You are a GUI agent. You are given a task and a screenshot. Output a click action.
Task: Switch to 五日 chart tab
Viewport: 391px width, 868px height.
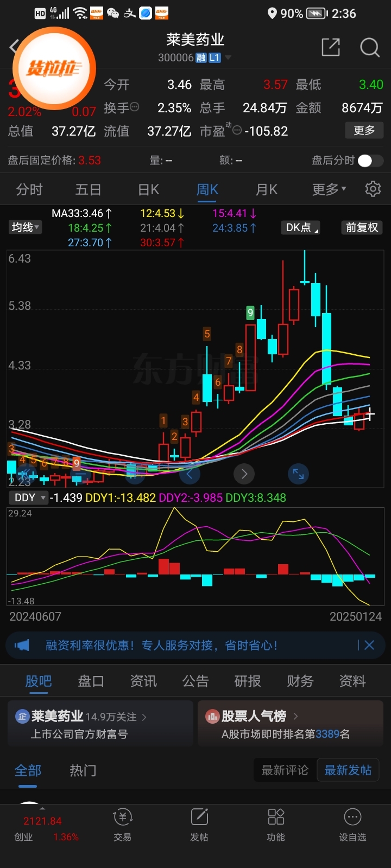(89, 189)
